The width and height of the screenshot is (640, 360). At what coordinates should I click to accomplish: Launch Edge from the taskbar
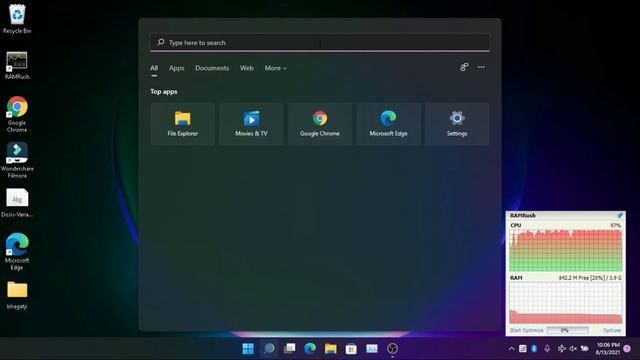pos(310,349)
